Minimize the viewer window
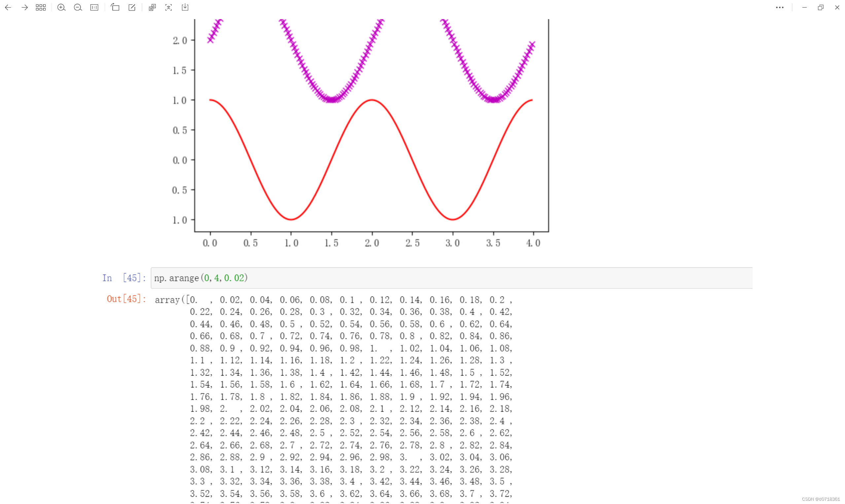 click(805, 8)
